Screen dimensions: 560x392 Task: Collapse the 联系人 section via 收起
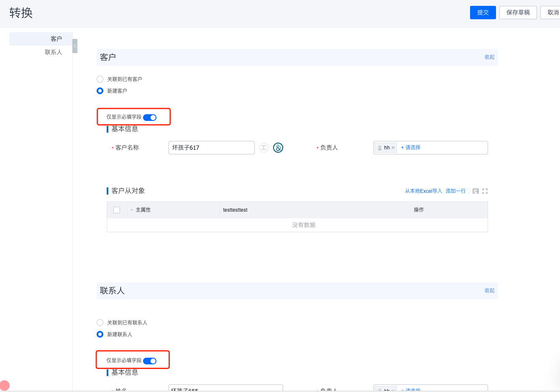click(489, 290)
